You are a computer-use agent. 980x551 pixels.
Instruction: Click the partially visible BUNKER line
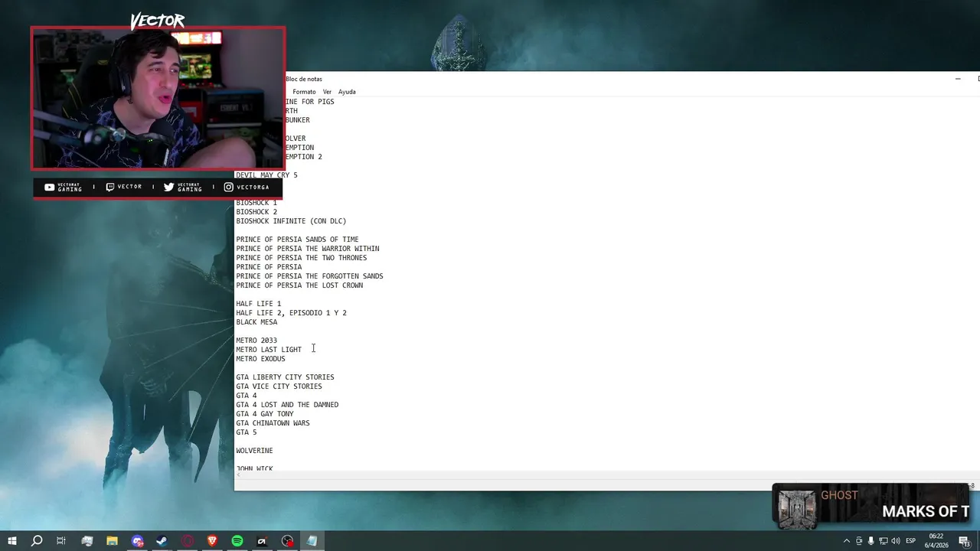pyautogui.click(x=298, y=120)
